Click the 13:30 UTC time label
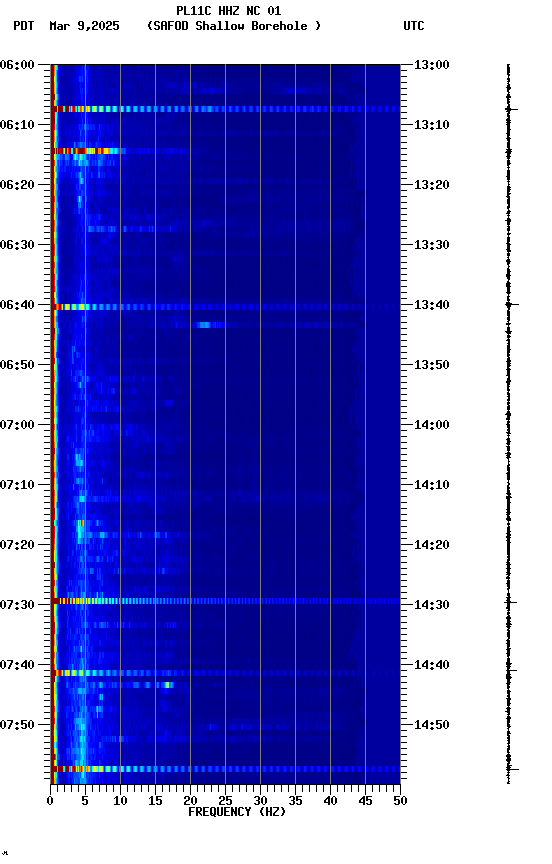Viewport: 552px width, 864px height. (x=432, y=245)
